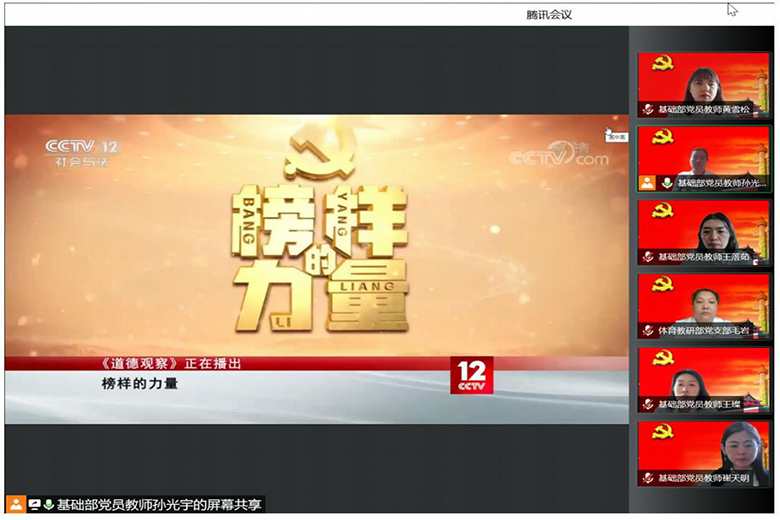The width and height of the screenshot is (780, 520).
Task: Select participant 黄雲松's video thumbnail
Action: point(703,85)
